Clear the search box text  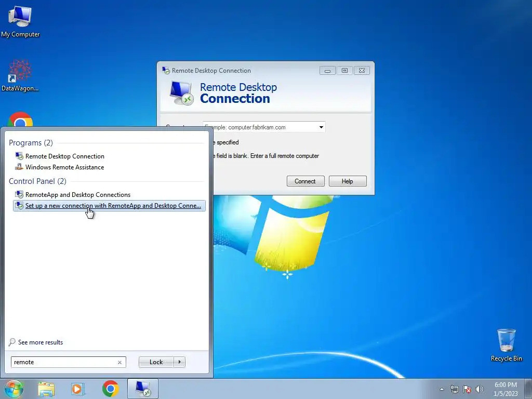(x=119, y=362)
